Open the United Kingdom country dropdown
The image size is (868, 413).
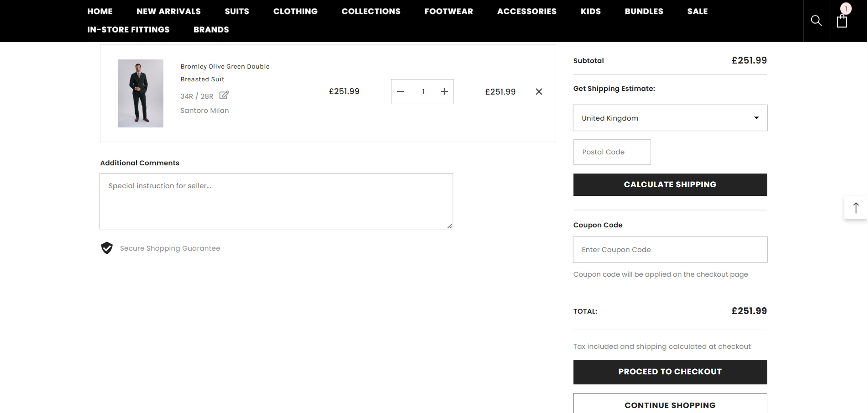pyautogui.click(x=670, y=118)
